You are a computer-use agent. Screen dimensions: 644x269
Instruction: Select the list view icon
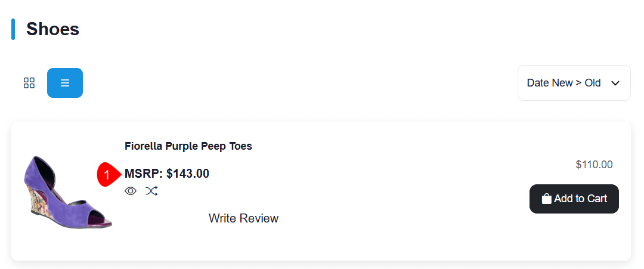tap(65, 83)
